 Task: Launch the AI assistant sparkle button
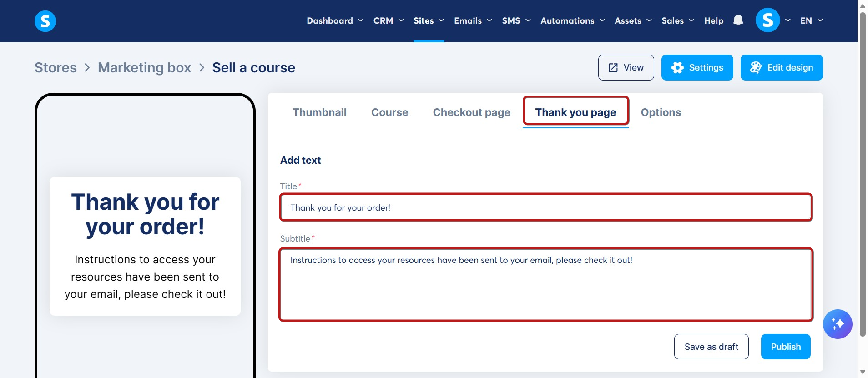point(837,324)
